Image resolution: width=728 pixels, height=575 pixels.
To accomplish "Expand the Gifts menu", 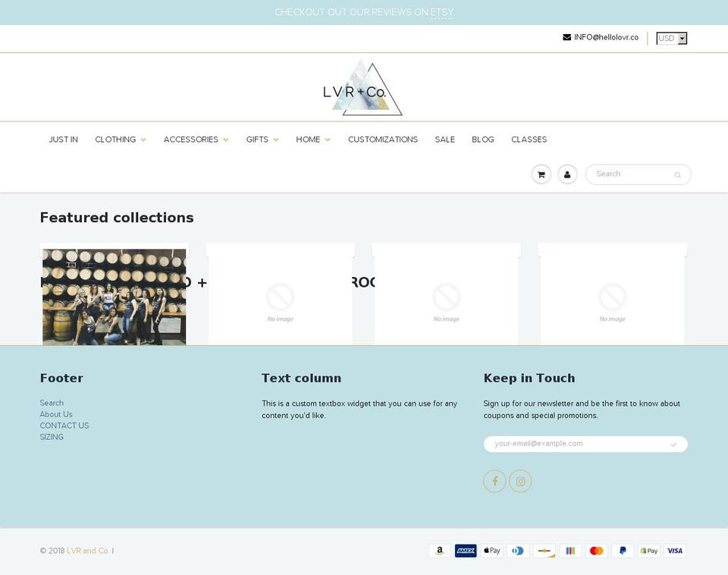I will 262,140.
